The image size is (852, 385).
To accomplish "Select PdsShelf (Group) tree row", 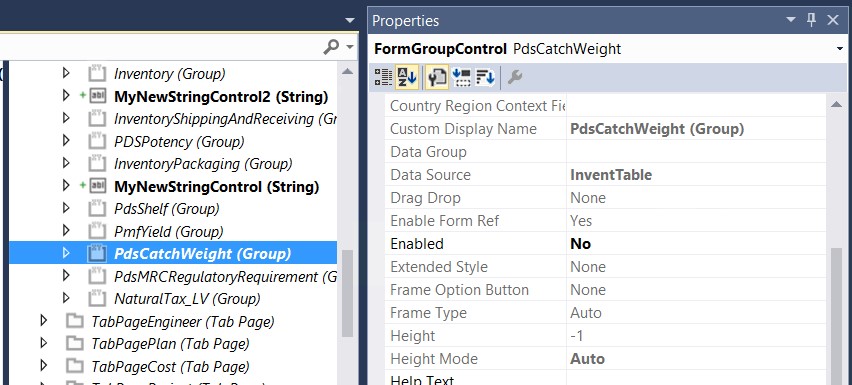I will [167, 209].
